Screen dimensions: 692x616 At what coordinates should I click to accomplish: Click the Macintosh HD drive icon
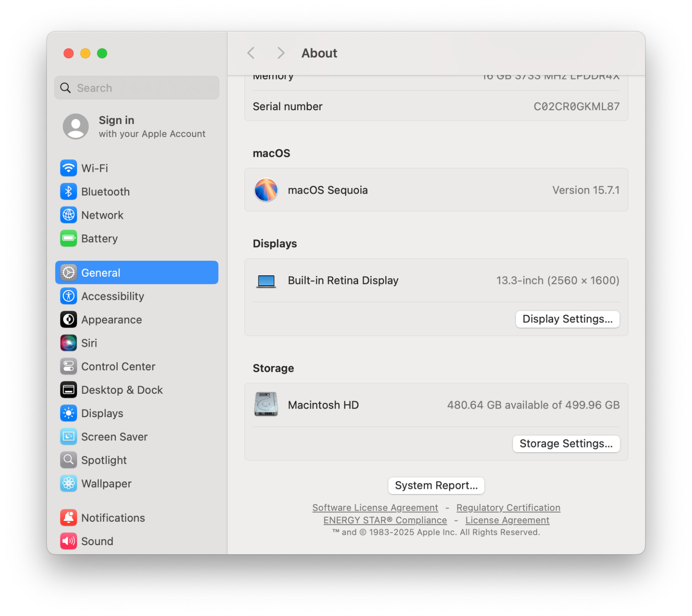point(266,404)
